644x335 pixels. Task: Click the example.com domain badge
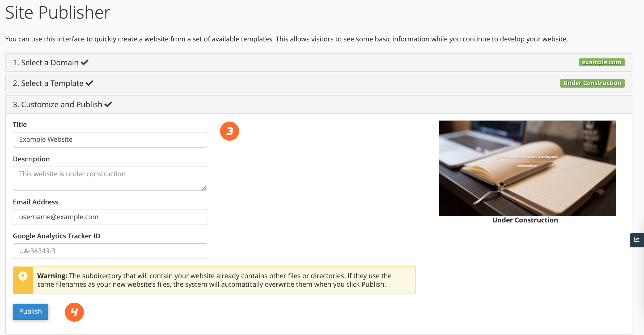[601, 62]
